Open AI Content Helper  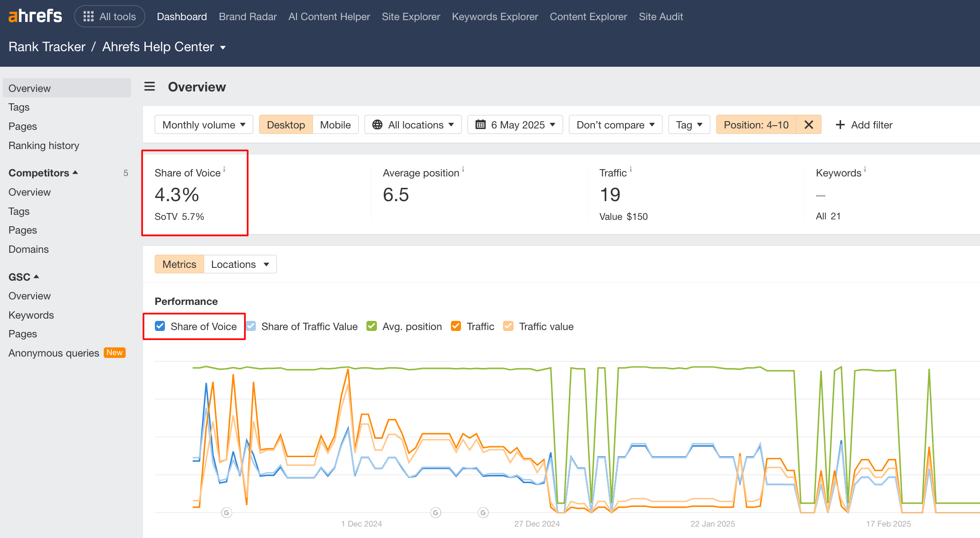pyautogui.click(x=329, y=16)
